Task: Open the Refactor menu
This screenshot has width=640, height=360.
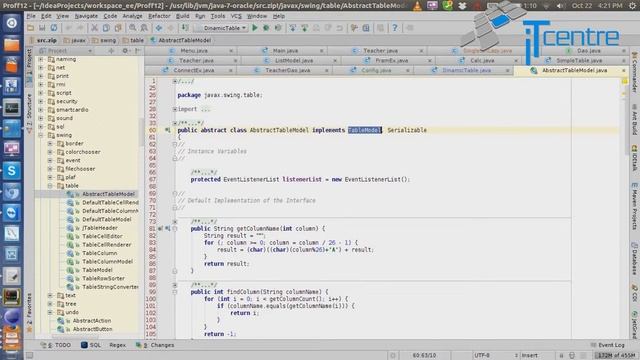Action: coord(159,16)
